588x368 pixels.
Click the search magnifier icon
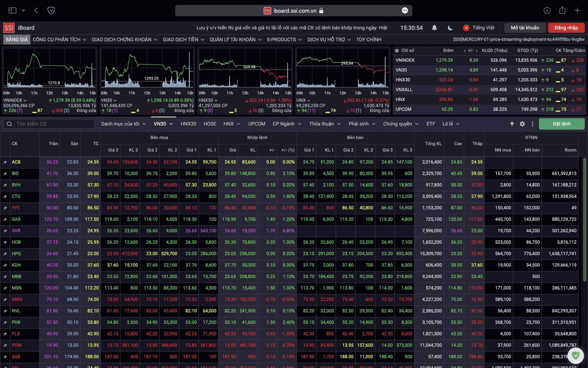point(9,124)
